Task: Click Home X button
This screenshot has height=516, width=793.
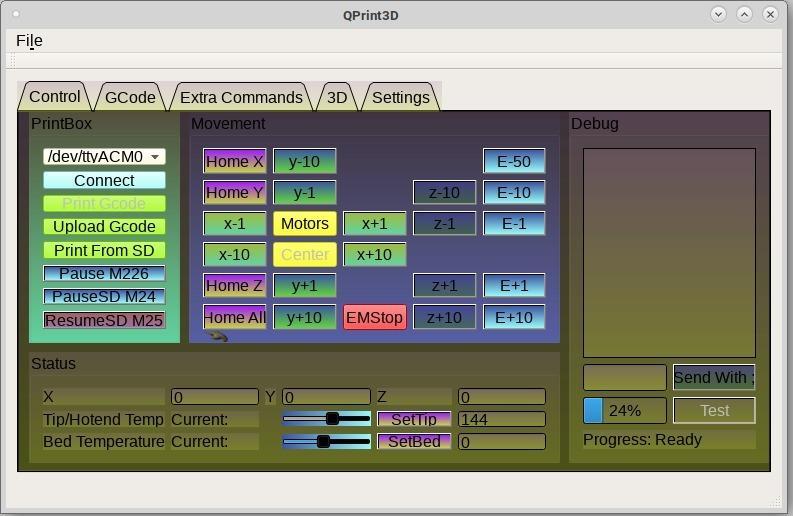Action: (234, 161)
